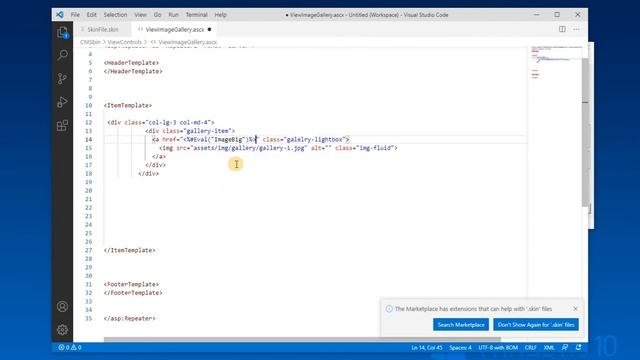
Task: Open the Selection menu
Action: [x=115, y=15]
